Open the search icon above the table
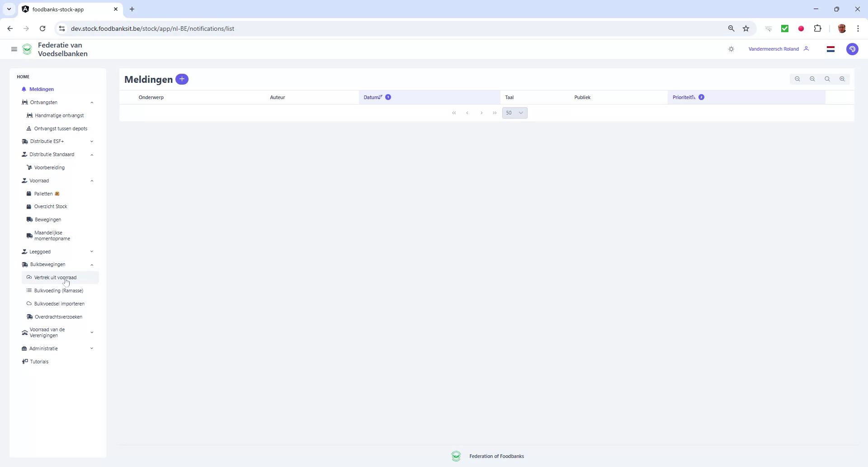The height and width of the screenshot is (467, 868). point(827,79)
